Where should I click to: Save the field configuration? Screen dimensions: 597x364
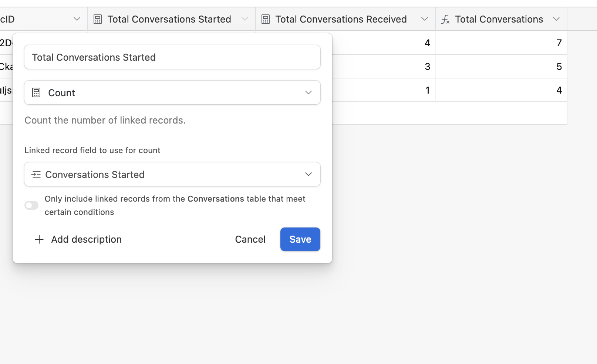coord(300,239)
